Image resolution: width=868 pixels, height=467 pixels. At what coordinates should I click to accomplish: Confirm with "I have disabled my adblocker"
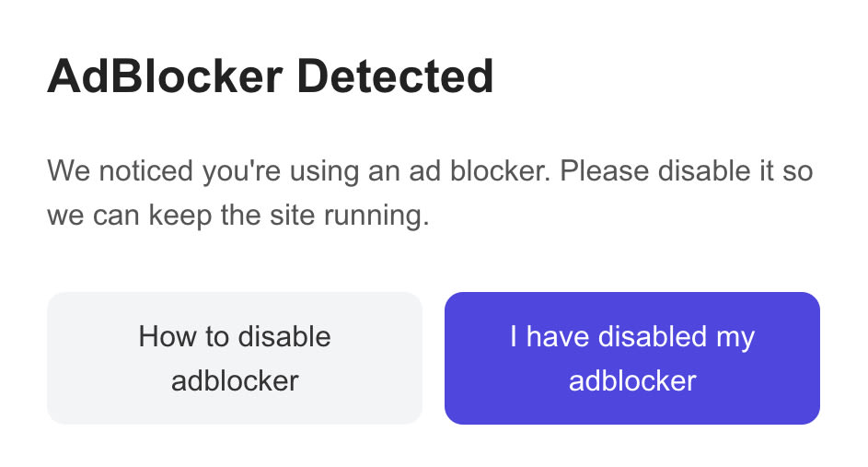coord(632,358)
